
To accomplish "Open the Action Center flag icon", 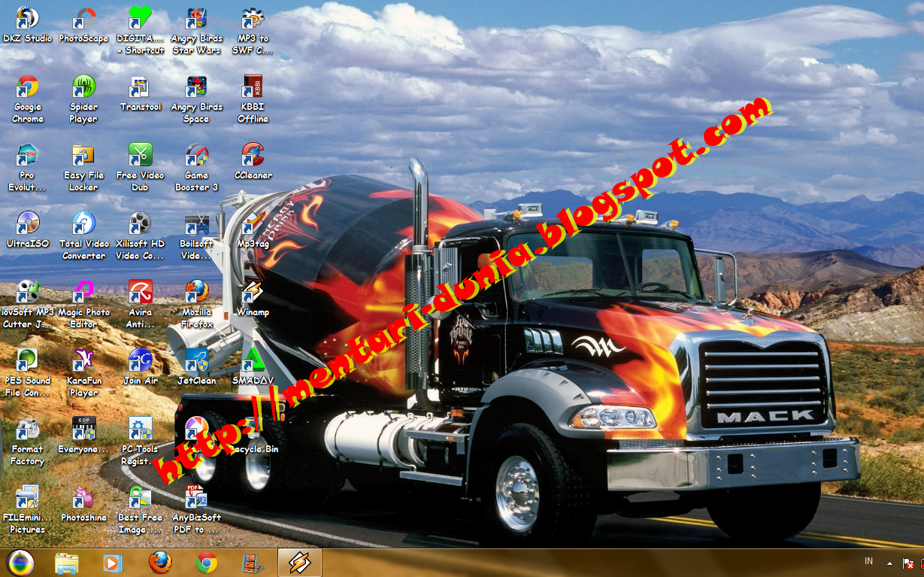I will 907,563.
